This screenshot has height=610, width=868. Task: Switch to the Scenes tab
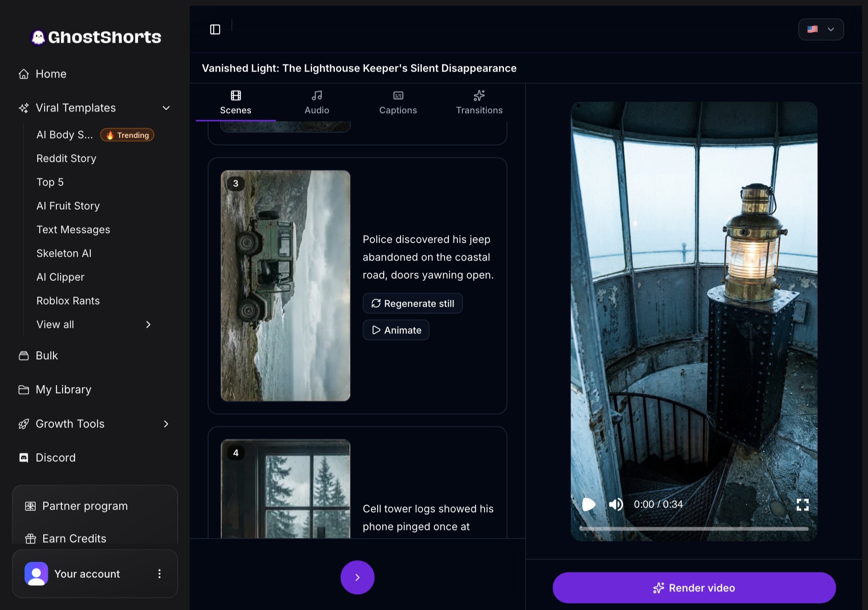236,103
